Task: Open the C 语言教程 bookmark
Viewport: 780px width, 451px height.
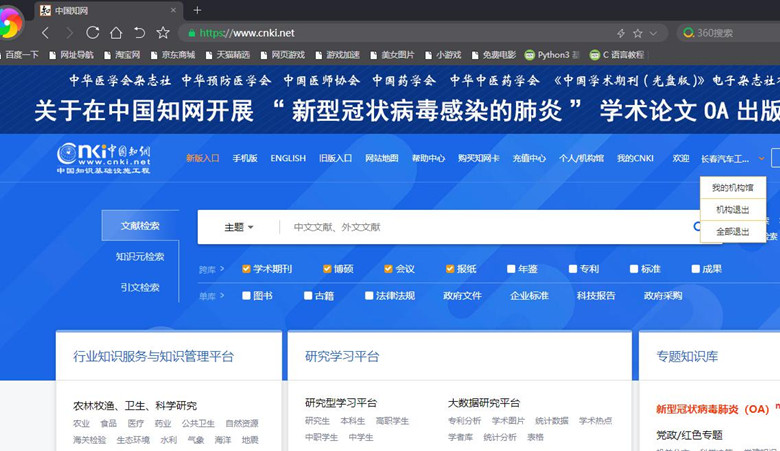Action: tap(617, 55)
